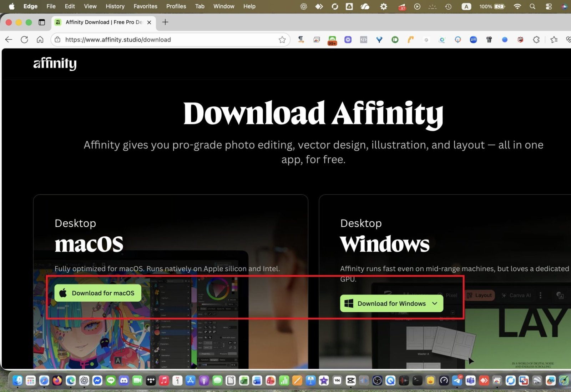Viewport: 571px width, 392px height.
Task: Open the Profiles menu
Action: (x=176, y=6)
